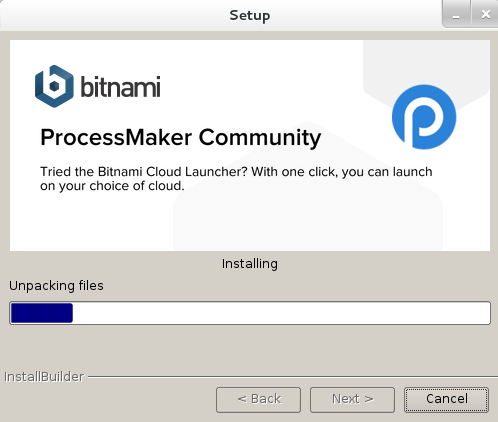Screen dimensions: 498x422
Task: Click the disabled < Back button
Action: coord(258,399)
